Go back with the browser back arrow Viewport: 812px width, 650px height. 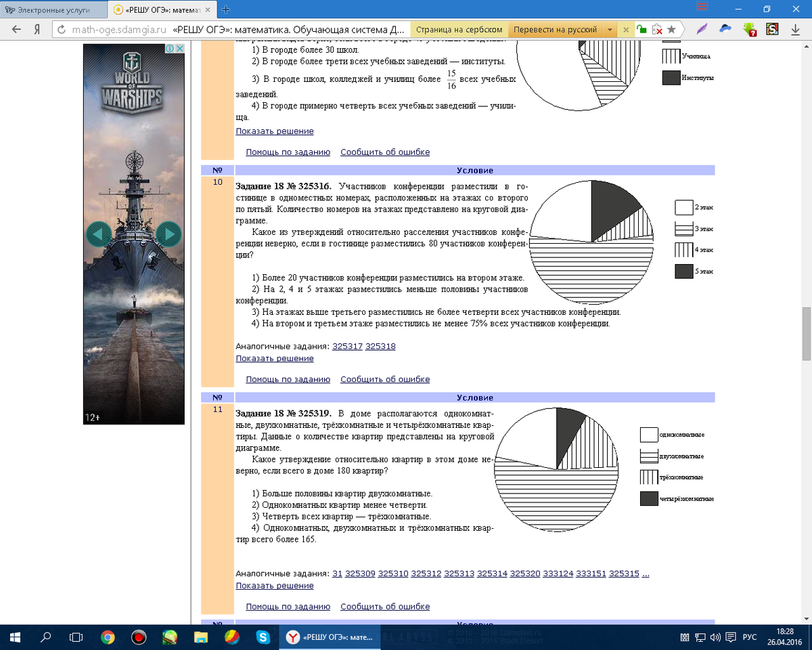point(17,30)
